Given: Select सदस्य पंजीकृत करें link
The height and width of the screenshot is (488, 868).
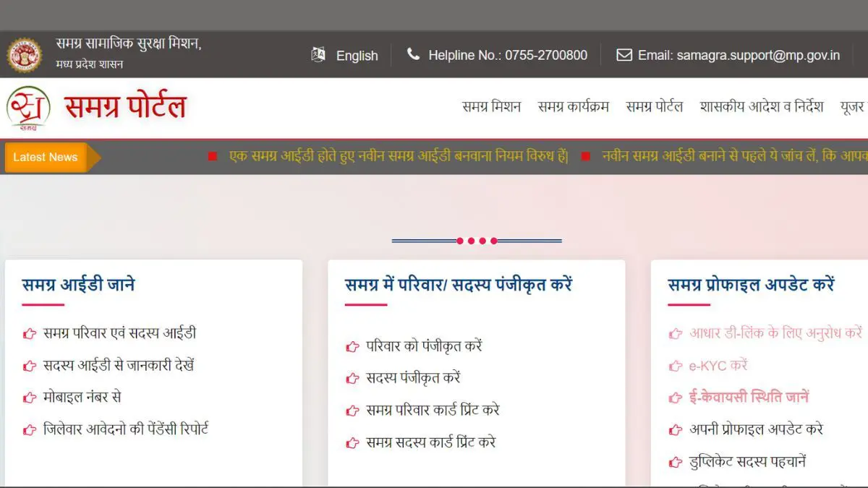Looking at the screenshot, I should pos(413,378).
